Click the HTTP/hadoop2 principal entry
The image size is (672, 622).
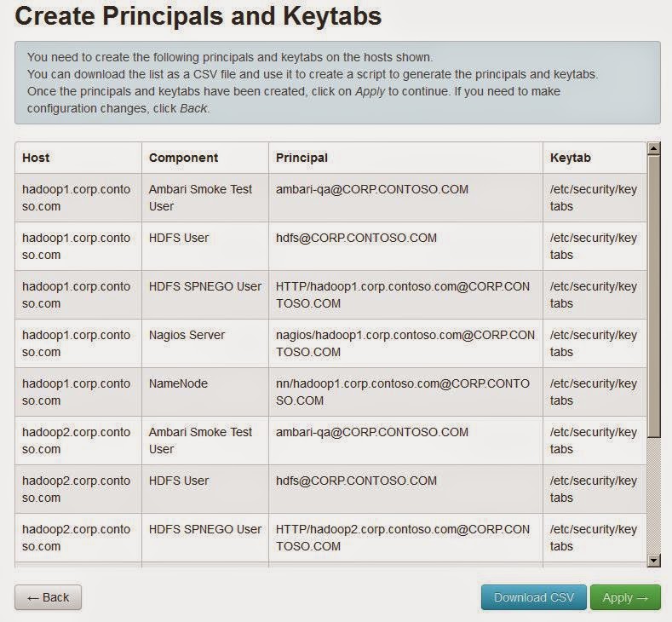click(x=402, y=538)
